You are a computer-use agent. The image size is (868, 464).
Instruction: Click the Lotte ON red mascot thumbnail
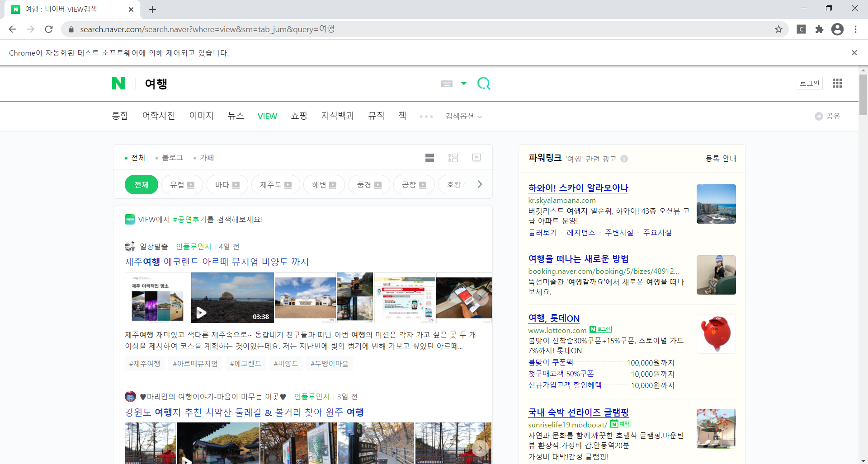pyautogui.click(x=716, y=334)
